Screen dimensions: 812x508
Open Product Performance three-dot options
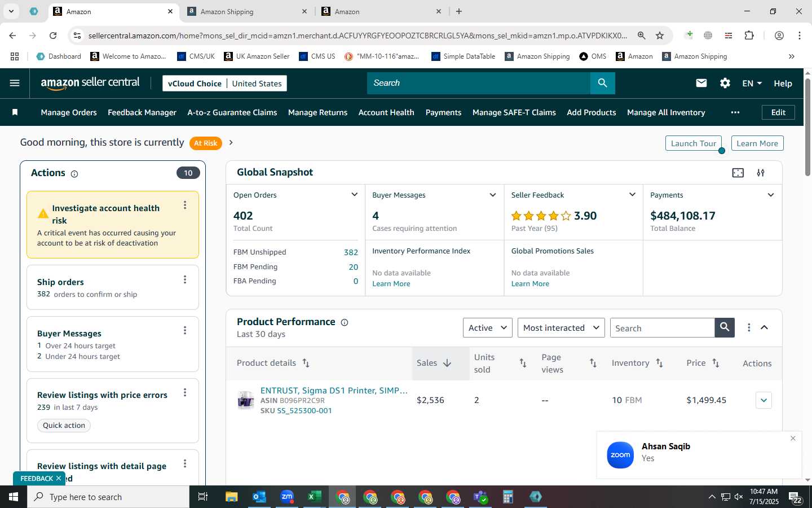coord(749,327)
